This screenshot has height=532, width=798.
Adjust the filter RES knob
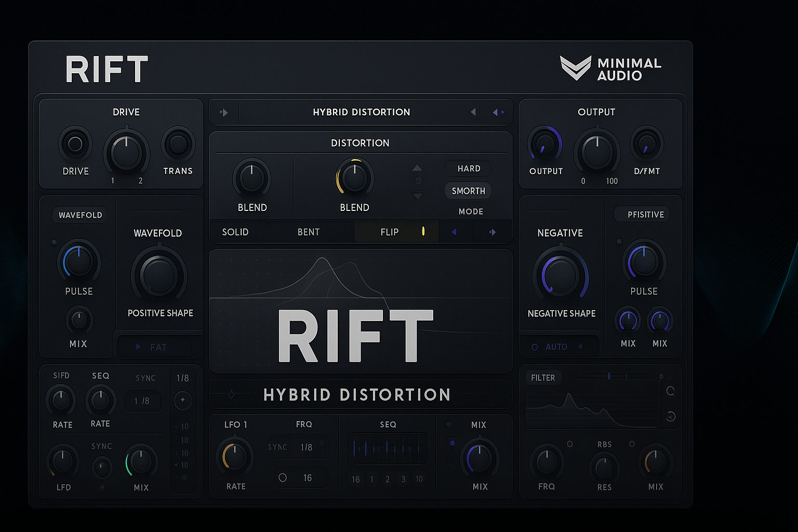tap(604, 467)
